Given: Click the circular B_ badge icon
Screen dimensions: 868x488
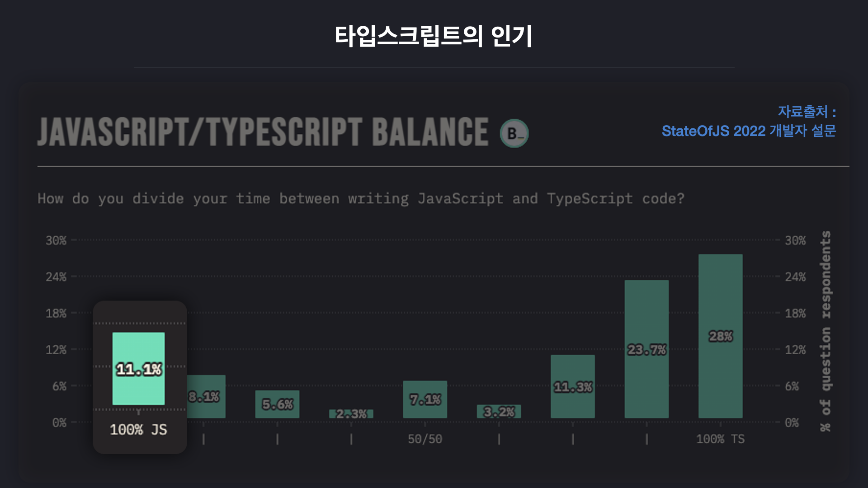Looking at the screenshot, I should click(x=514, y=133).
